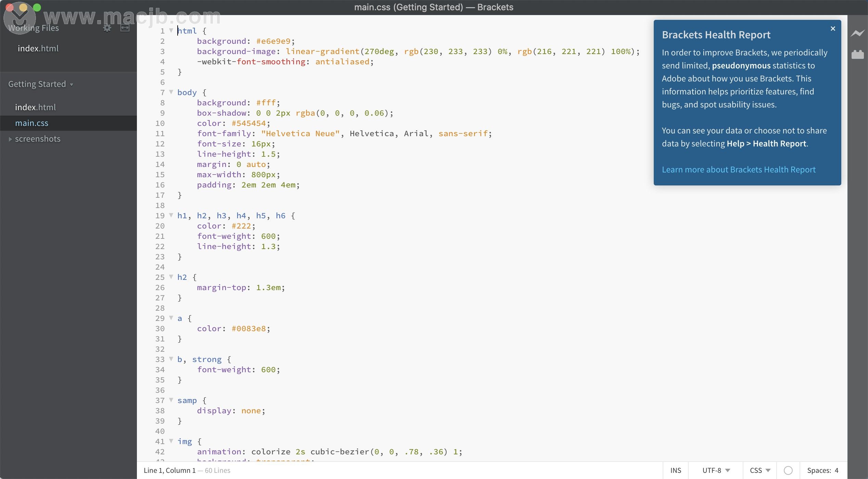868x479 pixels.
Task: Click the encoding UTF-8 status icon
Action: 716,470
